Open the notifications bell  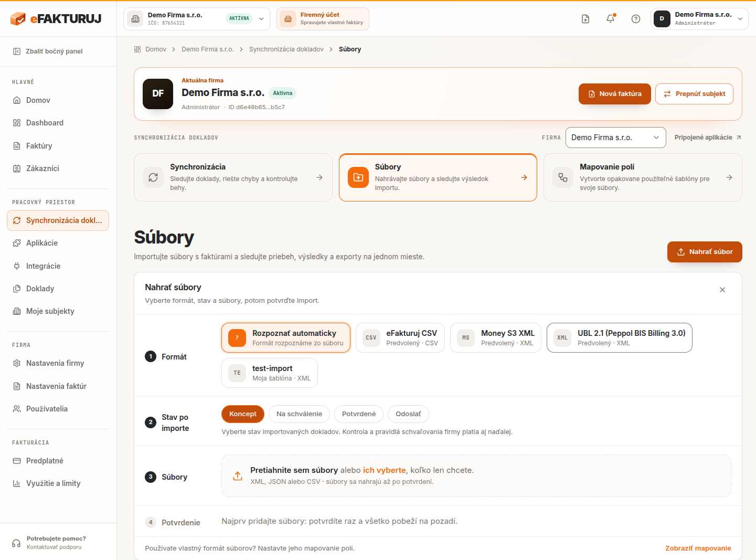[x=611, y=19]
